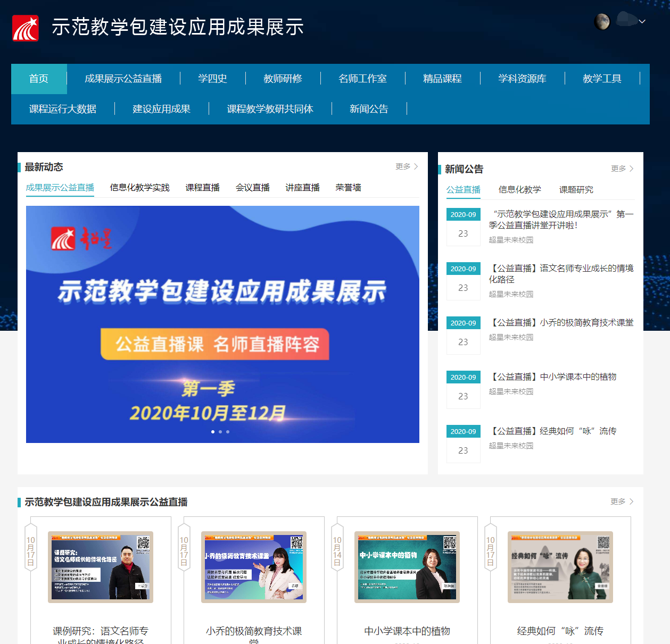Open thumbnail of 中小学课本中的植物
670x644 pixels.
[x=407, y=567]
